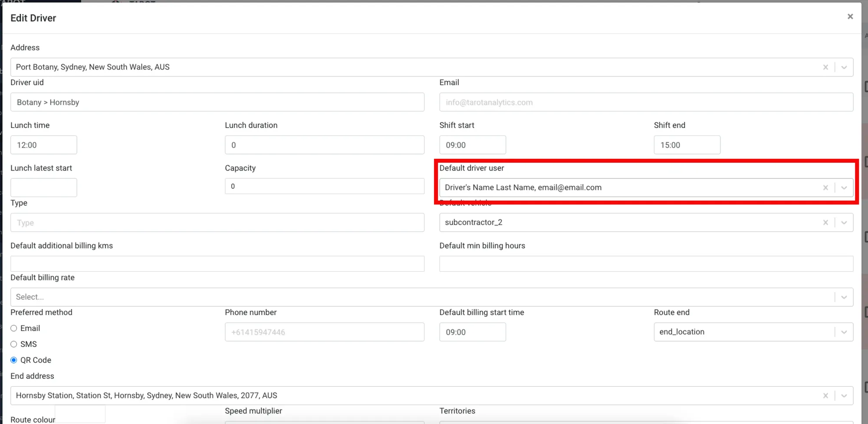Edit the Default billing start time
This screenshot has width=868, height=424.
tap(473, 332)
